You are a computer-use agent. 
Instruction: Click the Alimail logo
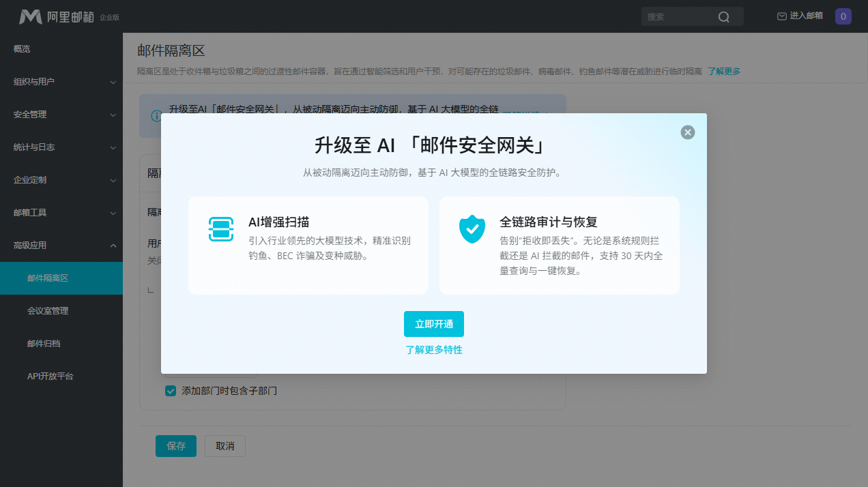point(57,16)
